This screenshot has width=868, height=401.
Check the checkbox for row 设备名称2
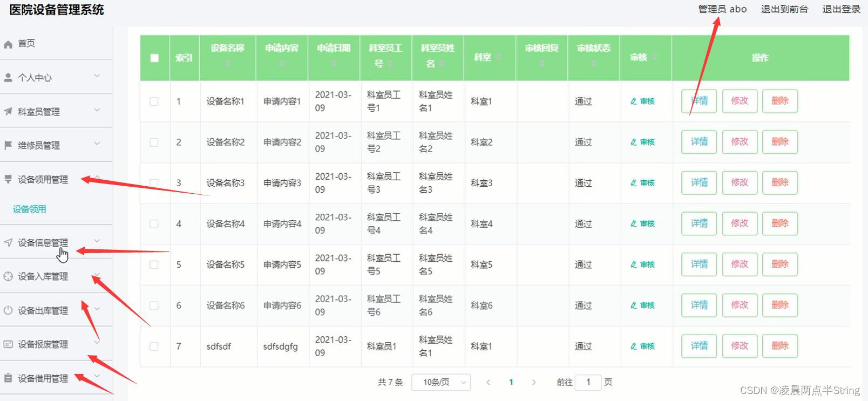154,142
